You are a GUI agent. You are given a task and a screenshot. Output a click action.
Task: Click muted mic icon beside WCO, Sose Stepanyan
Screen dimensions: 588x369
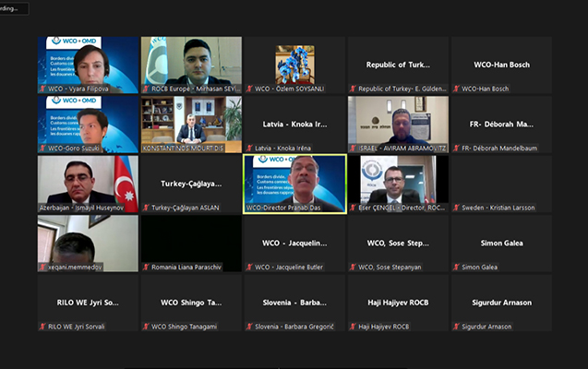coord(353,268)
